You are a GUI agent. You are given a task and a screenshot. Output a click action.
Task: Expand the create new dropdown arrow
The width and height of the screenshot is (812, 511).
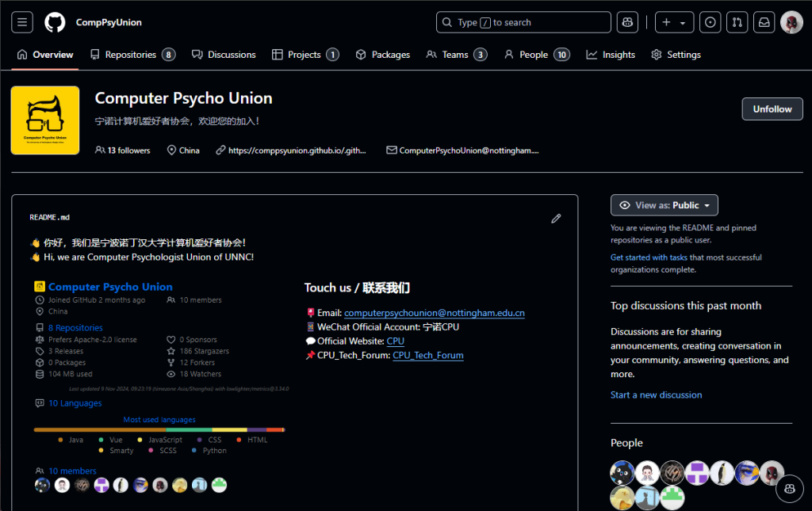click(x=683, y=23)
